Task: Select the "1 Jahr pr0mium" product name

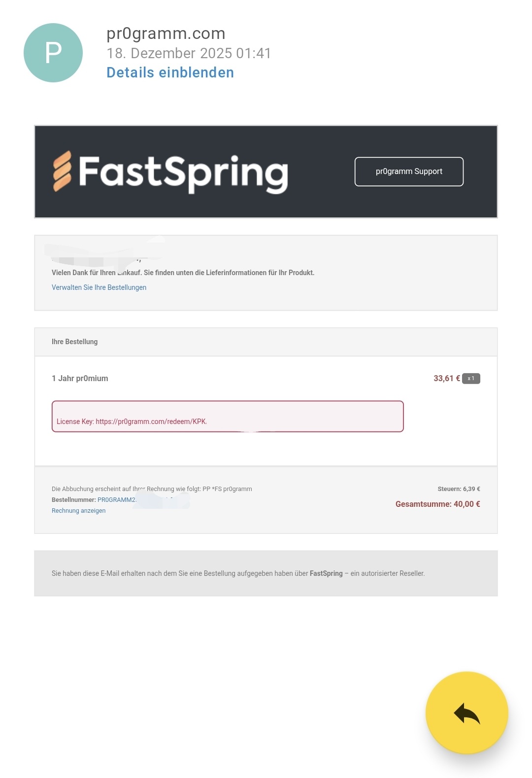Action: 80,379
